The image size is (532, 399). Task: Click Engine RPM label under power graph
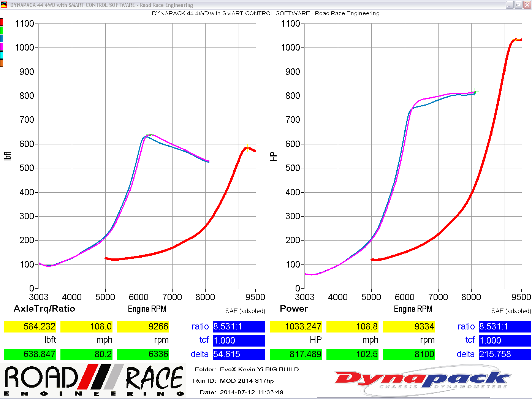(413, 309)
